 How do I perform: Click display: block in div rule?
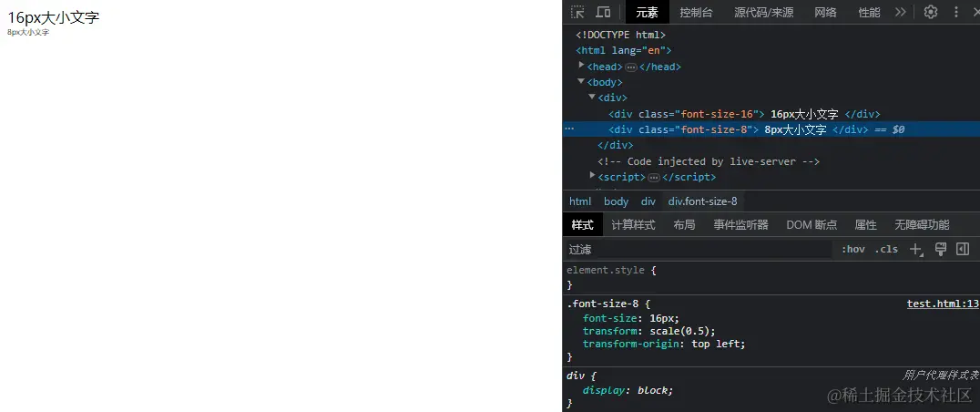pos(628,390)
